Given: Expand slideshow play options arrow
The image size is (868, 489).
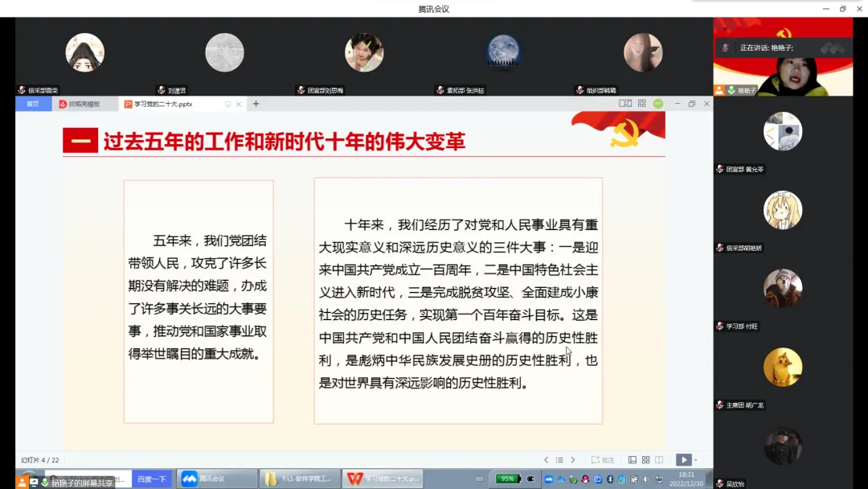Looking at the screenshot, I should [x=696, y=460].
